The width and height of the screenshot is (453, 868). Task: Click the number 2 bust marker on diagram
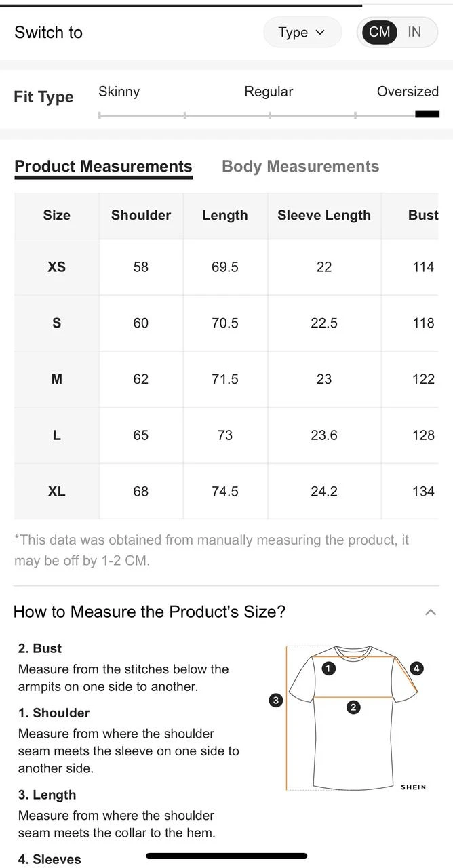pos(353,707)
